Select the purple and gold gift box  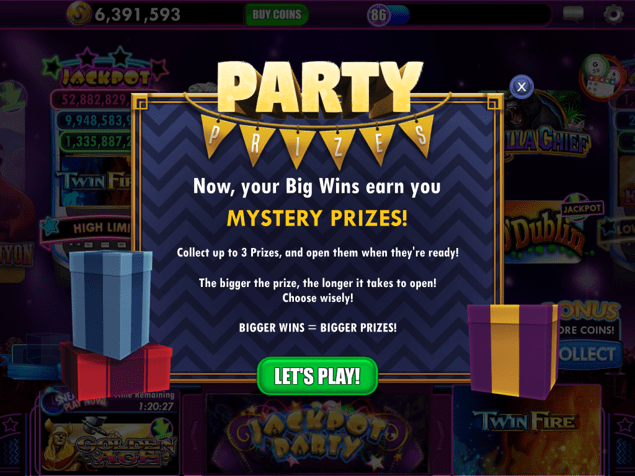(513, 351)
